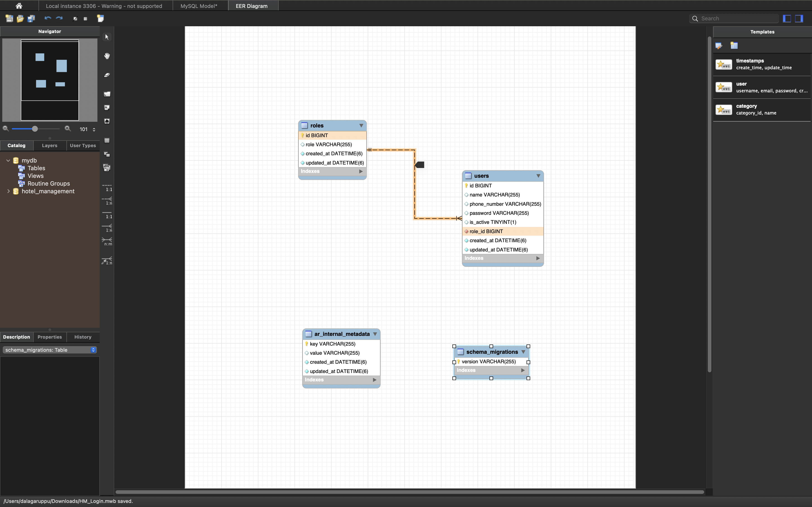Pick the new layer tool
This screenshot has width=812, height=507.
click(x=107, y=94)
